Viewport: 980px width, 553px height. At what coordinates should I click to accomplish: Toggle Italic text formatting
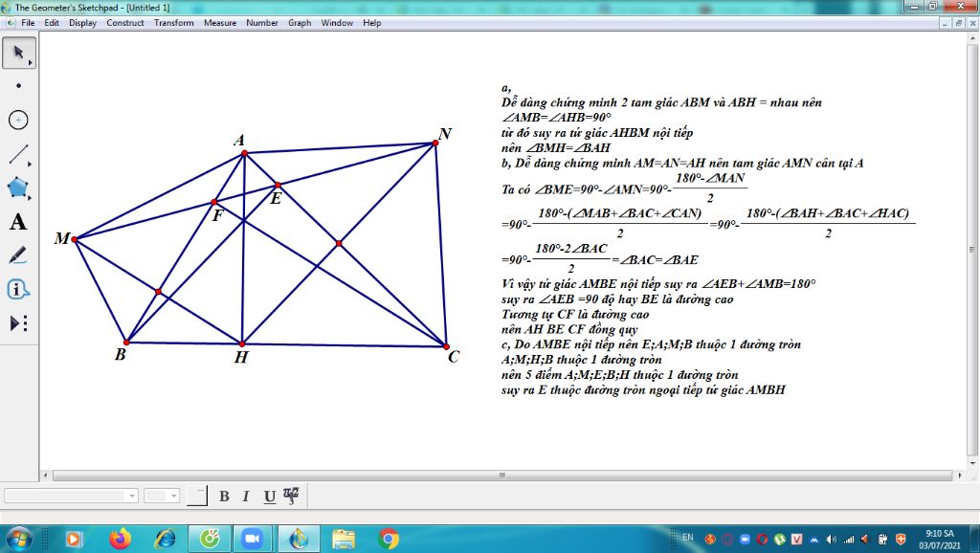click(246, 497)
